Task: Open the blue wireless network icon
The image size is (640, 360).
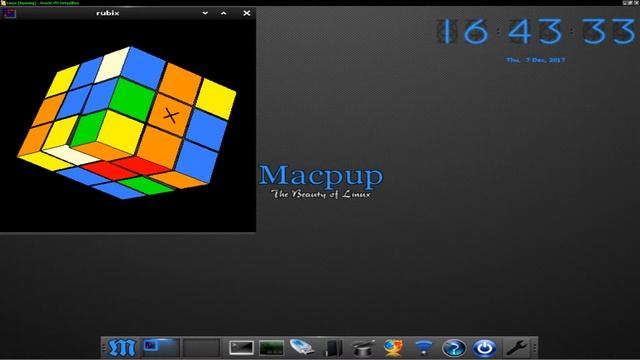Action: (424, 348)
